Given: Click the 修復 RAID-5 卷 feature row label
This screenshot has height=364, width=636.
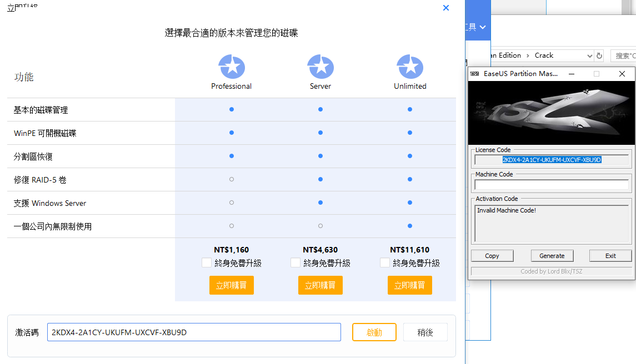Looking at the screenshot, I should (x=40, y=180).
